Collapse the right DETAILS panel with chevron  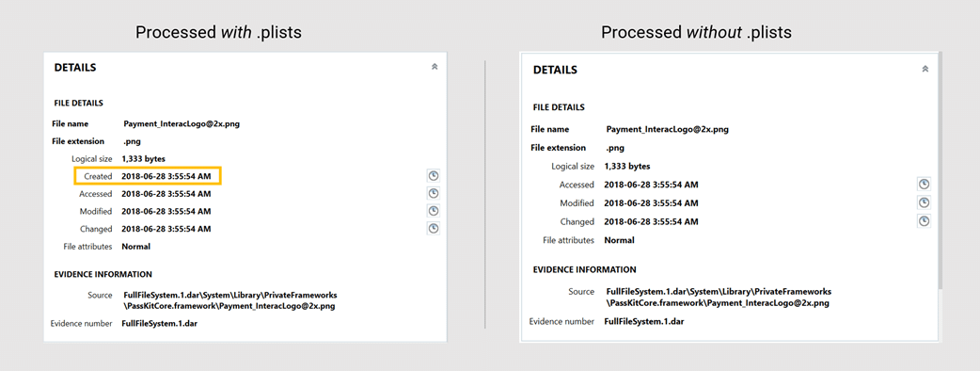point(925,70)
